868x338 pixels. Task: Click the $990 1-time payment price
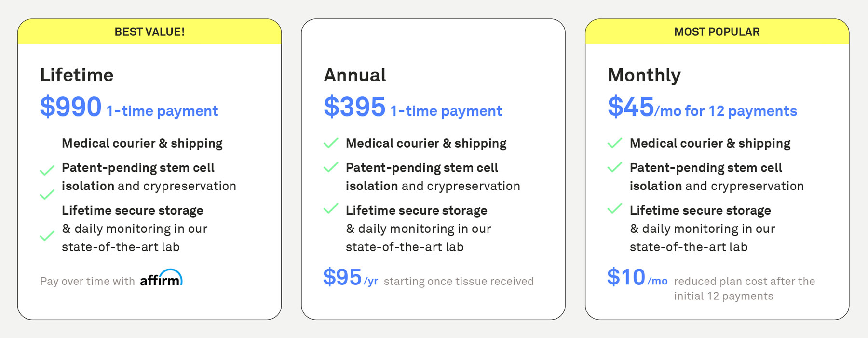click(x=129, y=107)
